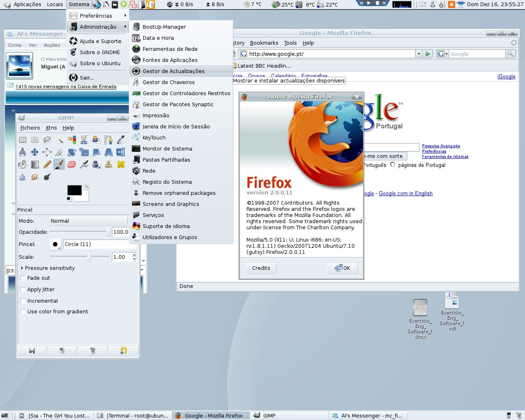The height and width of the screenshot is (420, 525).
Task: Select the Ellipse Select tool in GIMP
Action: click(35, 140)
